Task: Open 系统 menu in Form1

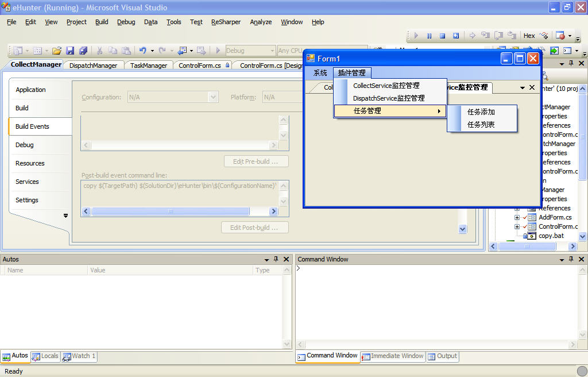Action: point(320,73)
